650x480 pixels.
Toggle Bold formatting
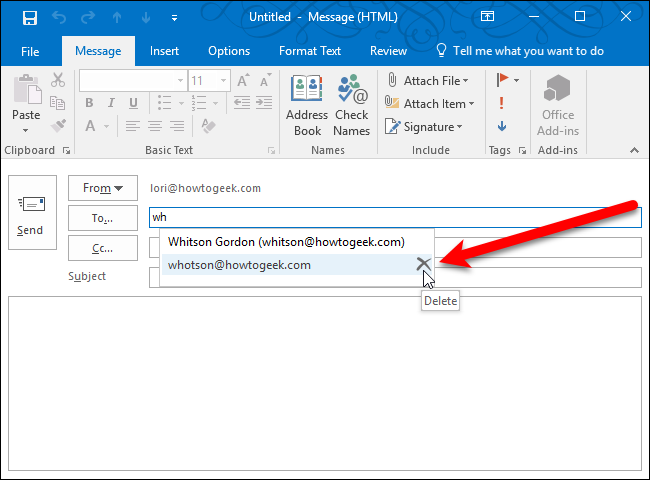(x=89, y=103)
